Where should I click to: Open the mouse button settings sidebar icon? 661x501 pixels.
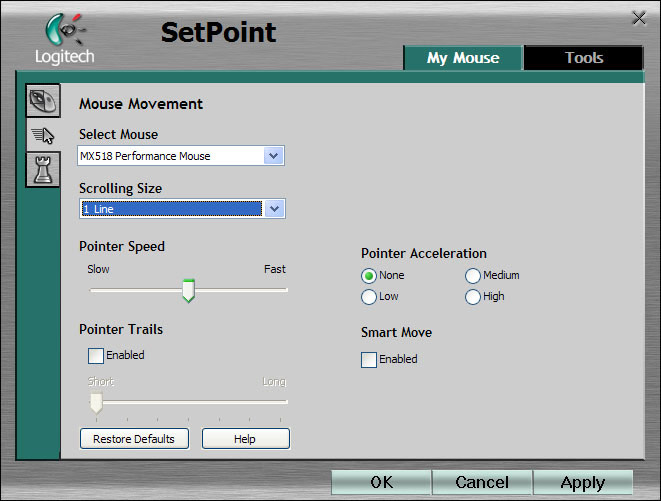pyautogui.click(x=41, y=102)
